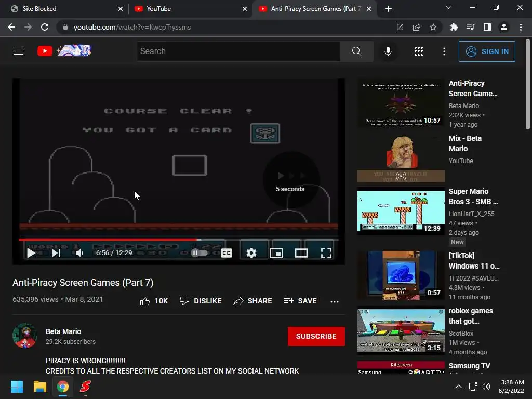
Task: Switch to theater mode
Action: (x=301, y=253)
